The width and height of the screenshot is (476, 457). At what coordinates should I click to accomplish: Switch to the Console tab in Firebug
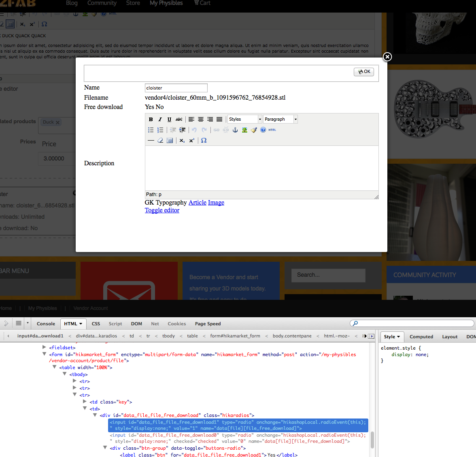point(46,324)
